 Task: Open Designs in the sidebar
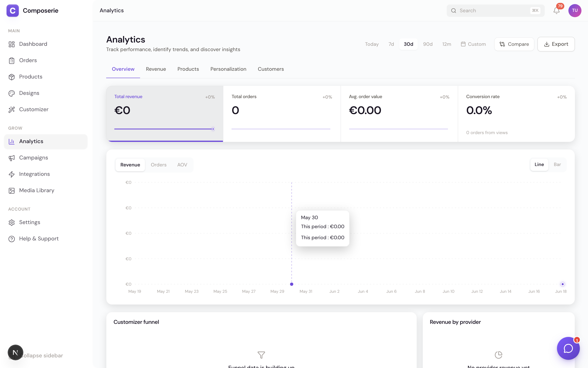click(46, 93)
